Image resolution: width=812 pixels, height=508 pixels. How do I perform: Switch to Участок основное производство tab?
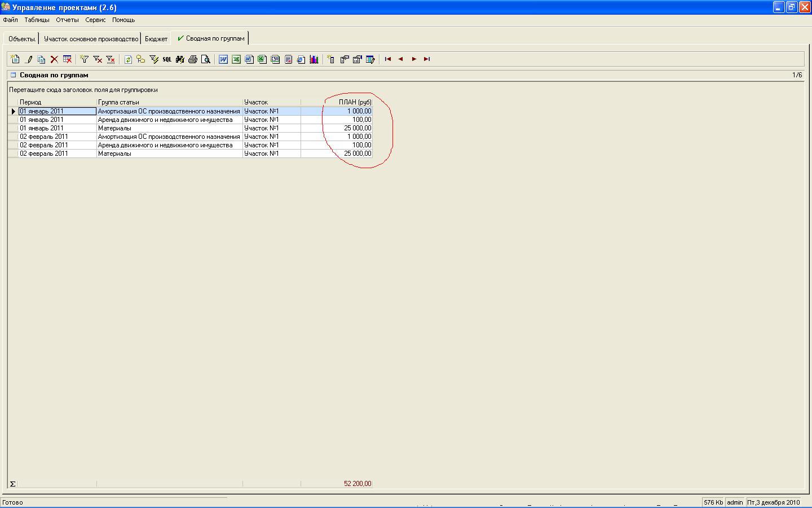point(91,39)
